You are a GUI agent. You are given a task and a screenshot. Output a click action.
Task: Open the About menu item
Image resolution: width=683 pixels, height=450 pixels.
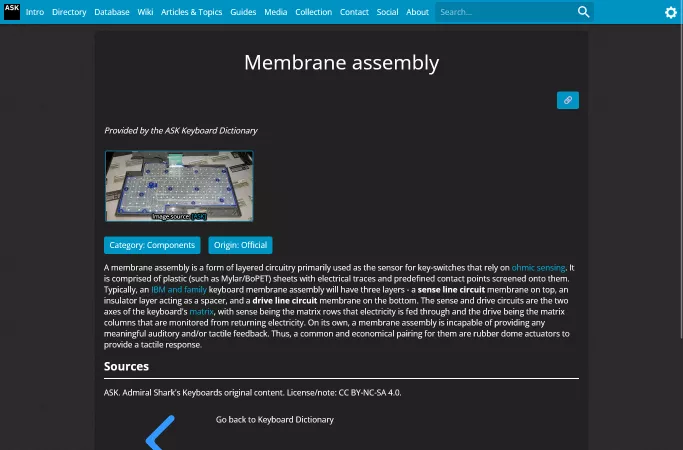(417, 12)
